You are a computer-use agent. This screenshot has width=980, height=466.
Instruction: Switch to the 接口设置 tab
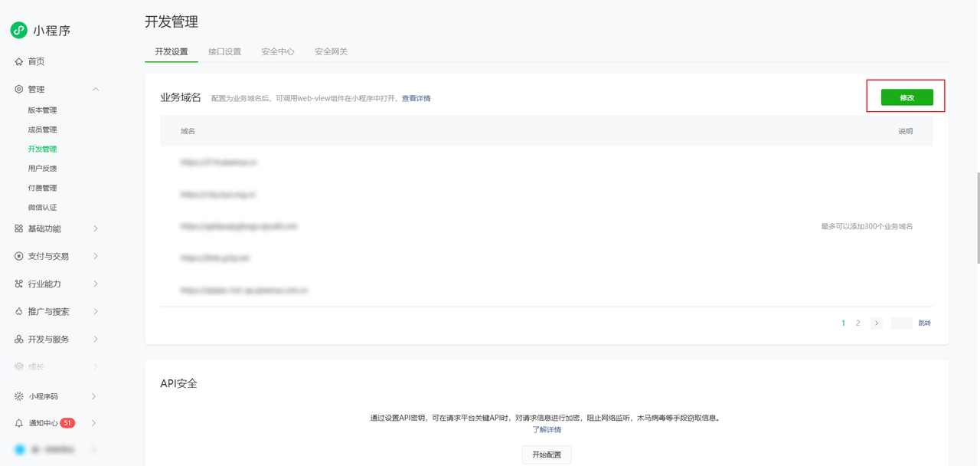(224, 51)
